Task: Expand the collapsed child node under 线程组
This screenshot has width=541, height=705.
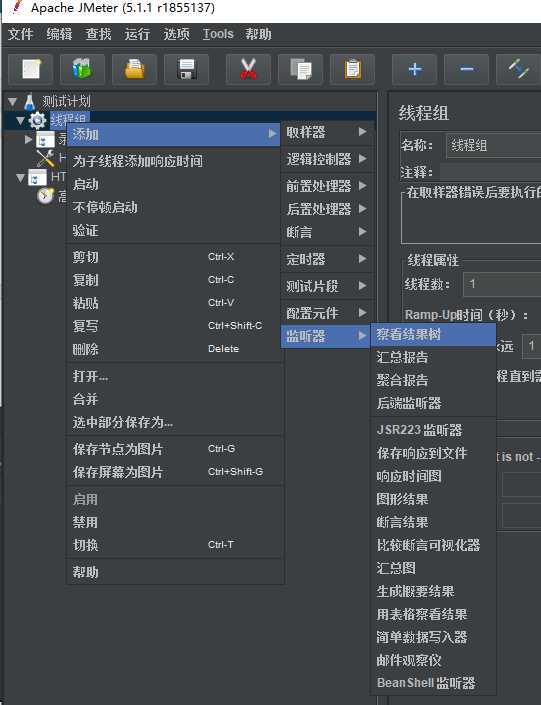Action: click(x=28, y=139)
